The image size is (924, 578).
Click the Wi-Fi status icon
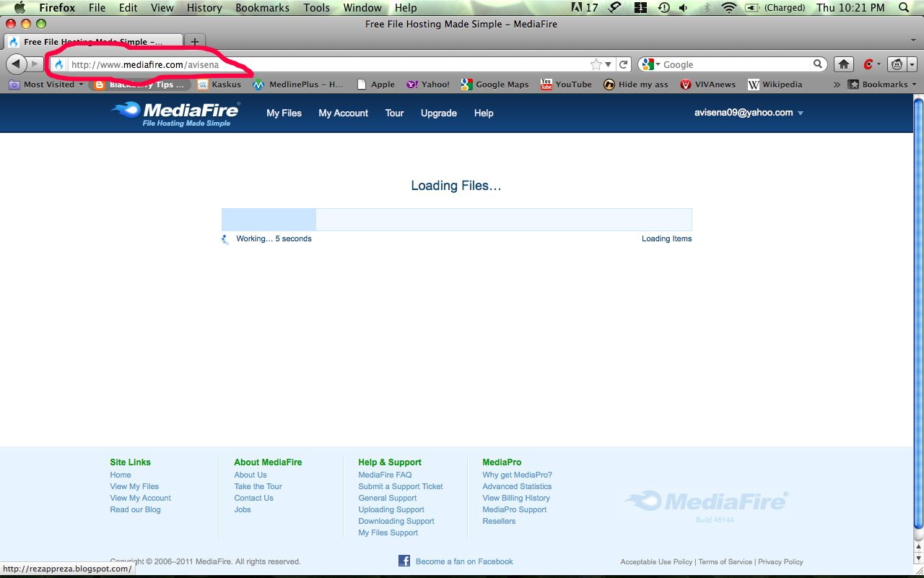[x=728, y=7]
